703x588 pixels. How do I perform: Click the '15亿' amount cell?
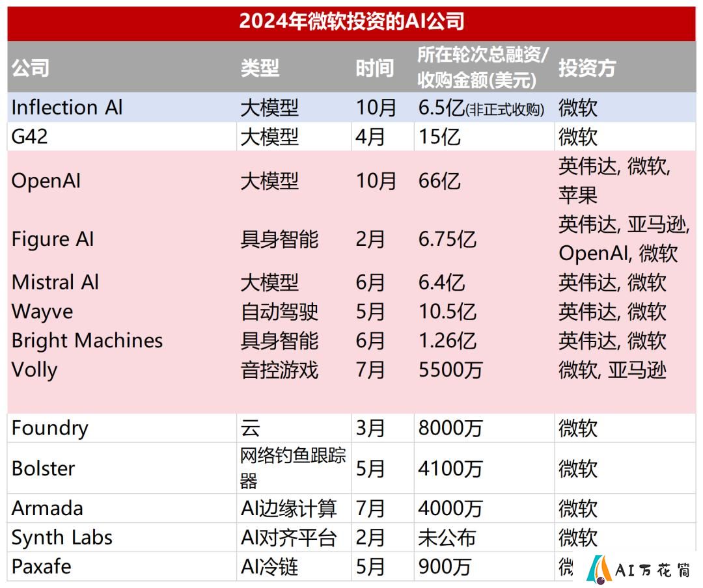click(439, 137)
